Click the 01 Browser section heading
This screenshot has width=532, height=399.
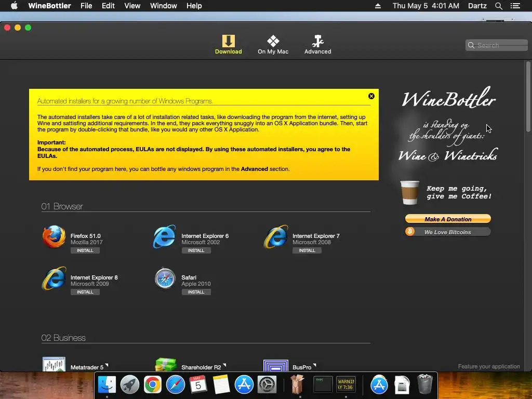[x=62, y=206]
